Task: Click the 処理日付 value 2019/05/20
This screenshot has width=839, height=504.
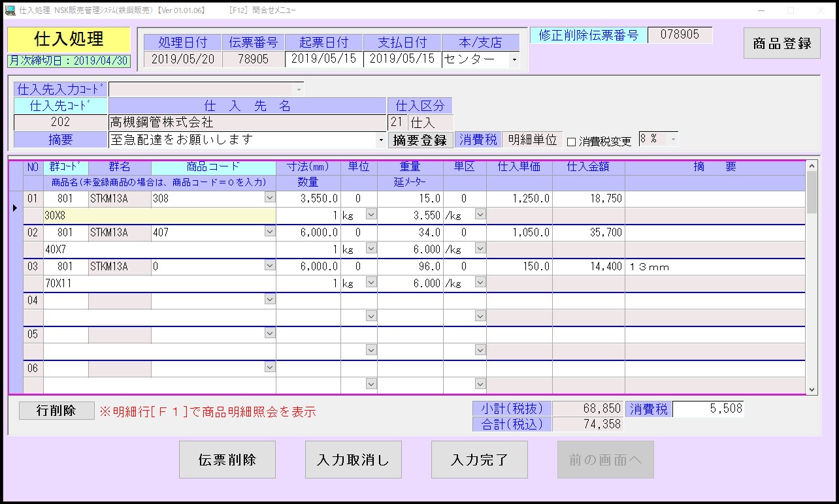Action: pyautogui.click(x=182, y=59)
